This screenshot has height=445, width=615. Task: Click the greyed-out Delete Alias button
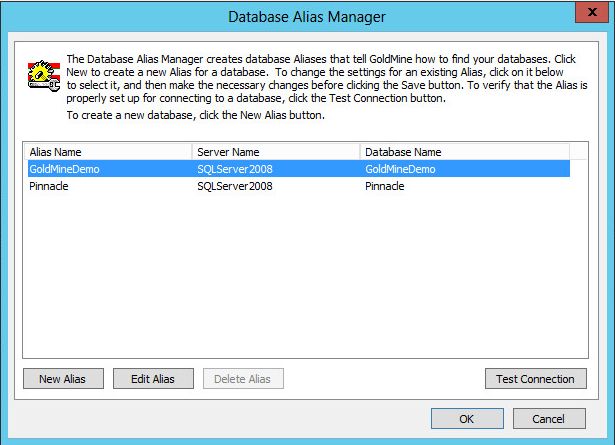(243, 379)
